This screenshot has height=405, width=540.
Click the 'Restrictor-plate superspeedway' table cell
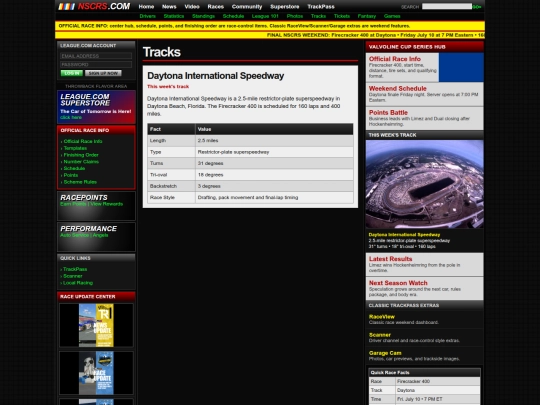click(x=274, y=152)
